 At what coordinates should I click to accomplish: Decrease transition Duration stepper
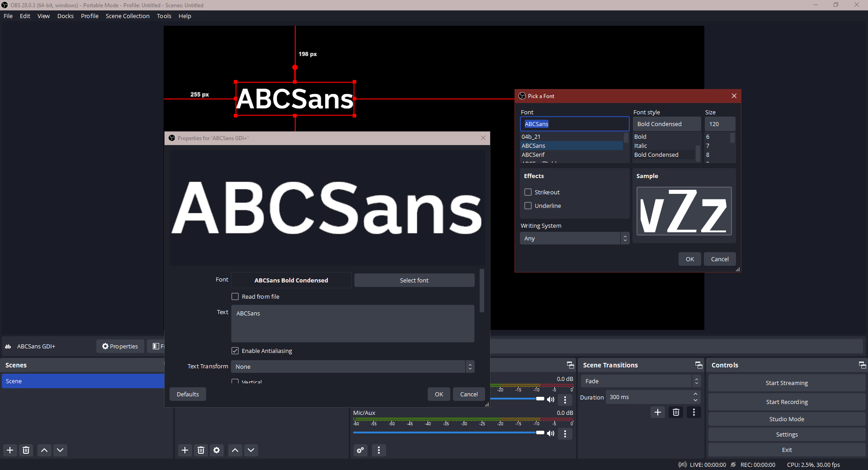click(696, 400)
